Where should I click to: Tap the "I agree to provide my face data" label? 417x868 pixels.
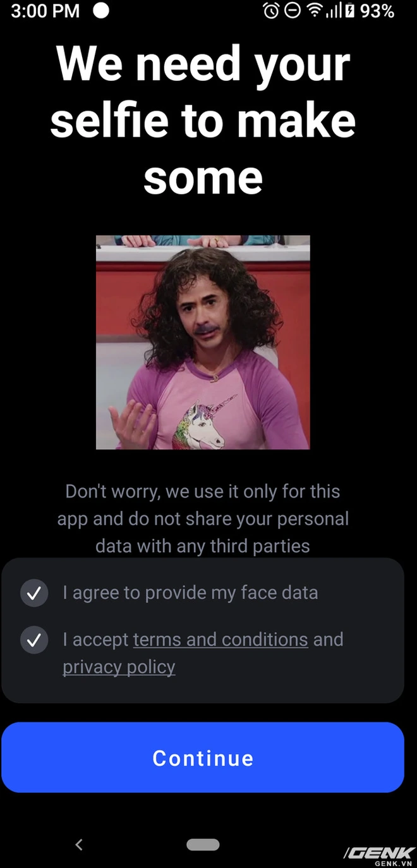coord(190,593)
